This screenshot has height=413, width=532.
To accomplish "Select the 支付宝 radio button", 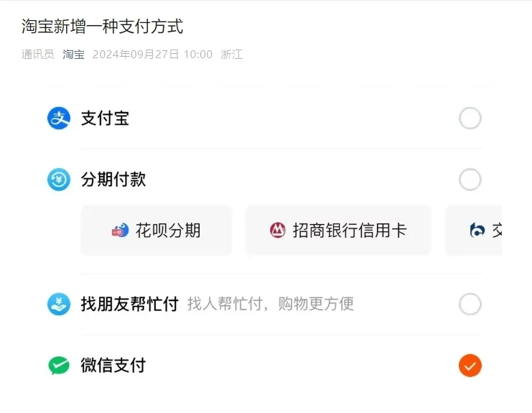I will (470, 119).
